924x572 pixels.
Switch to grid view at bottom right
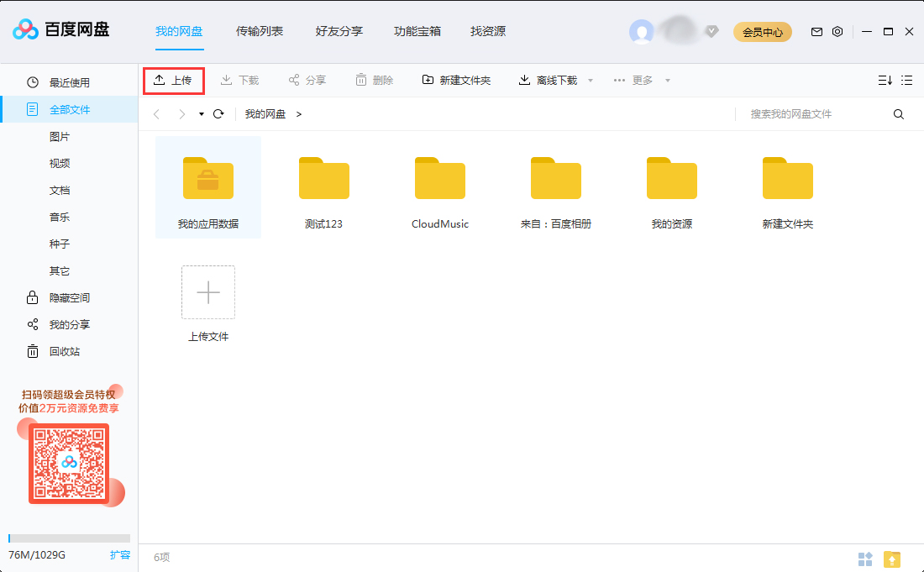(866, 558)
